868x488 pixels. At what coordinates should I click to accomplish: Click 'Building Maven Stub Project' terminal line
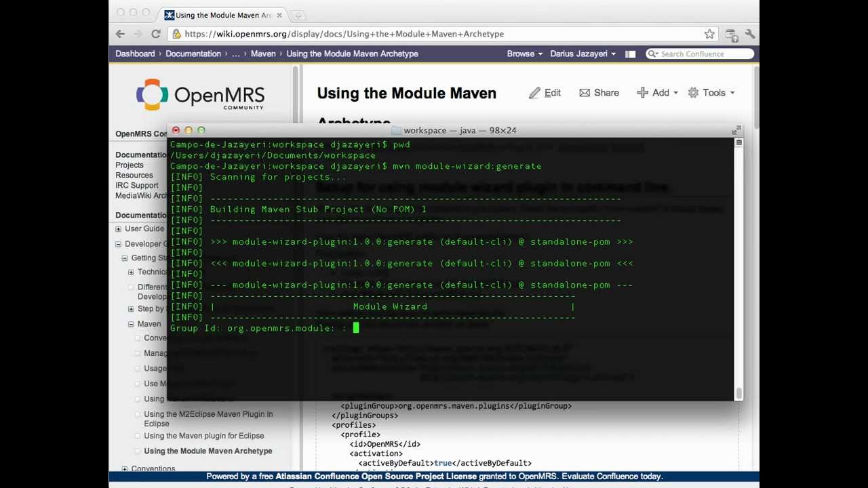point(318,209)
